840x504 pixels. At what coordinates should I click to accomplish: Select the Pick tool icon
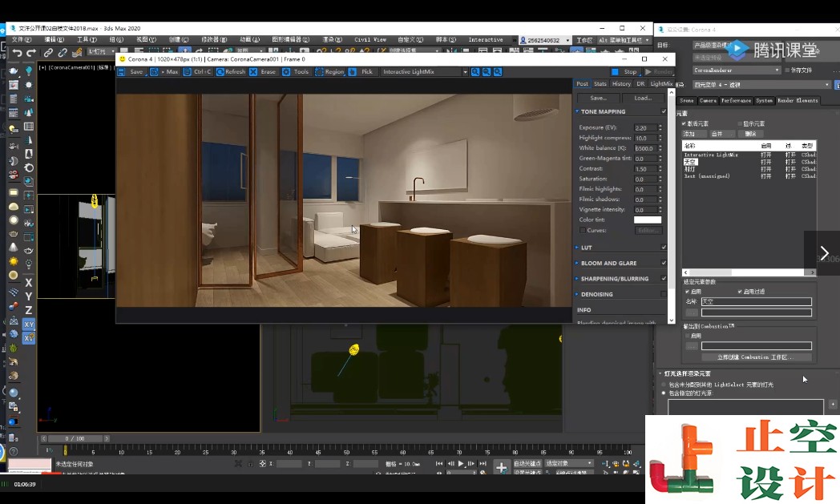pyautogui.click(x=353, y=72)
